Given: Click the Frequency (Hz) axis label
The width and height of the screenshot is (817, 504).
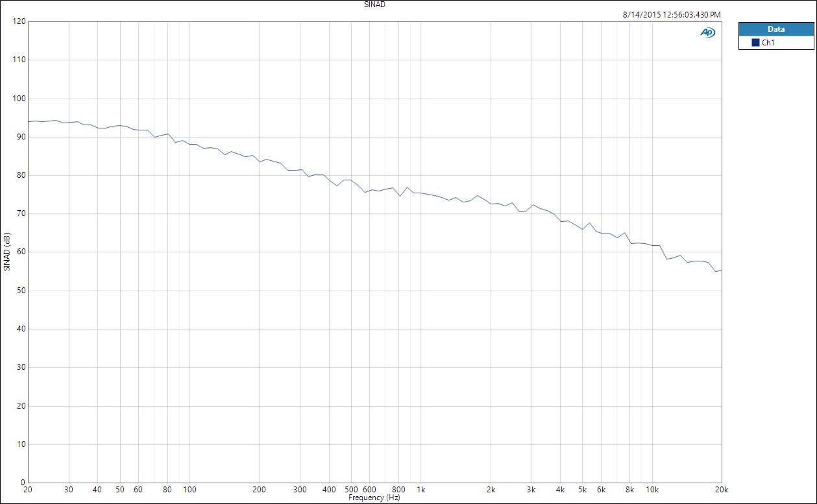Looking at the screenshot, I should point(374,498).
